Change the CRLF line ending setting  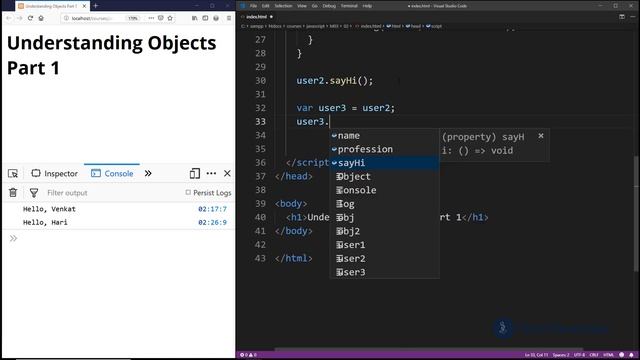594,355
